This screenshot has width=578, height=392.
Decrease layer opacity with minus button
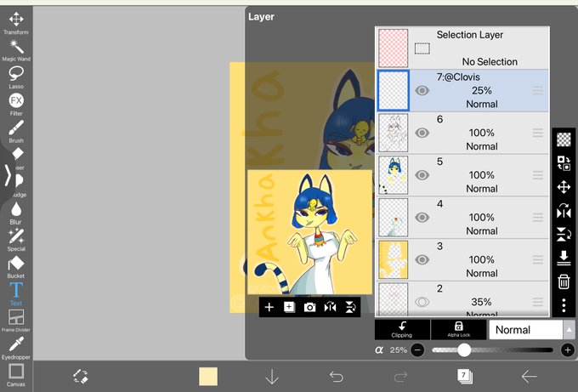[417, 350]
